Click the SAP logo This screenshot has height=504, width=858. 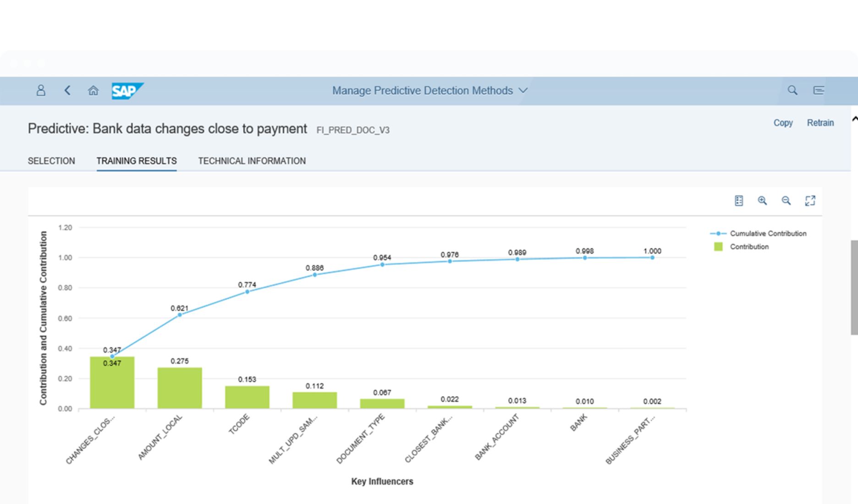point(127,91)
